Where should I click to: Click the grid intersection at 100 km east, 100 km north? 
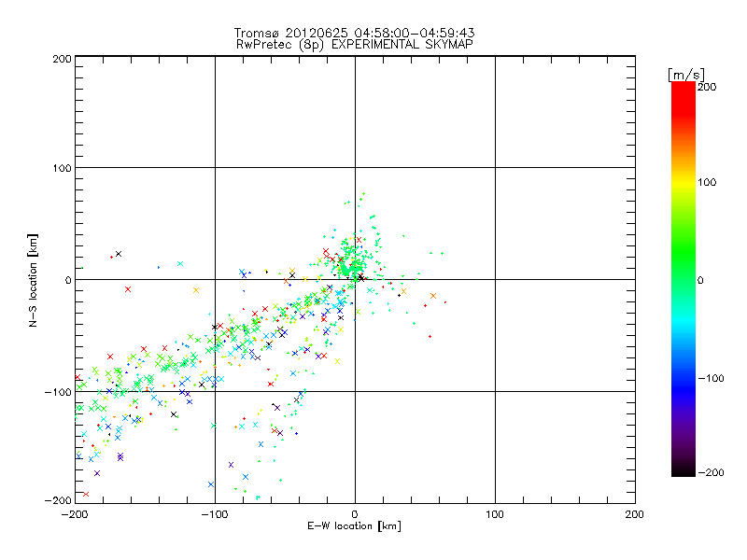click(x=494, y=168)
